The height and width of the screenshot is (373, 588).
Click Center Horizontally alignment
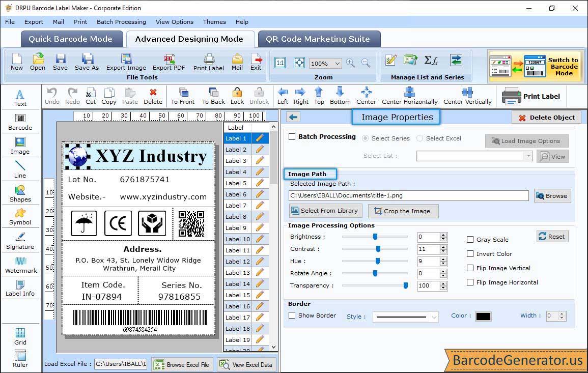tap(409, 96)
